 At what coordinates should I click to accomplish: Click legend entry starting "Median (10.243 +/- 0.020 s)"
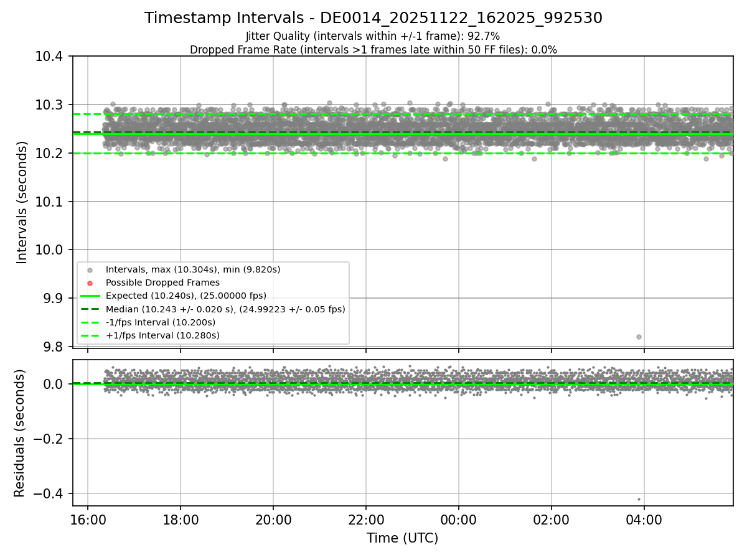click(225, 309)
